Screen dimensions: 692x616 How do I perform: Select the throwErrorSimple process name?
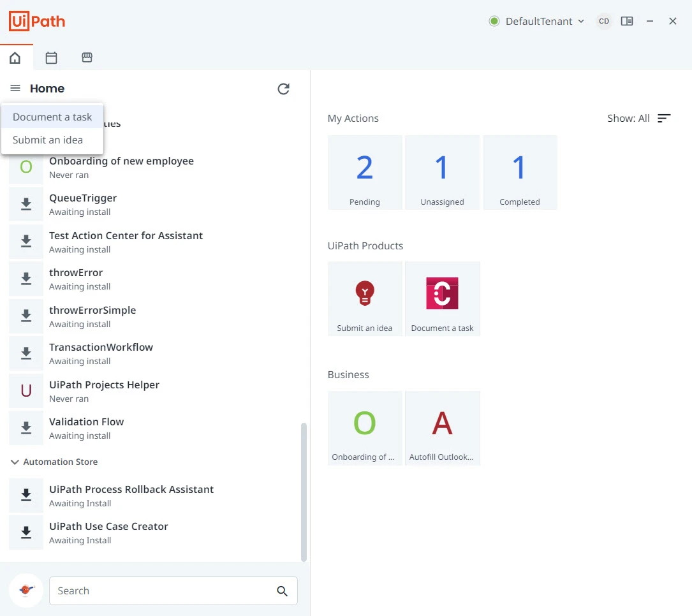point(92,310)
